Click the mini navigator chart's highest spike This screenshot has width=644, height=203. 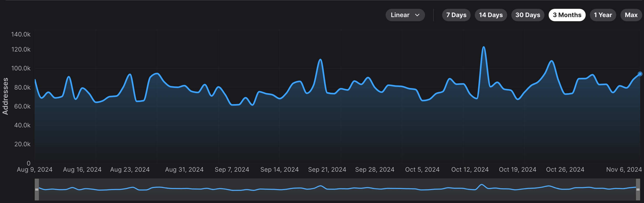click(x=482, y=185)
